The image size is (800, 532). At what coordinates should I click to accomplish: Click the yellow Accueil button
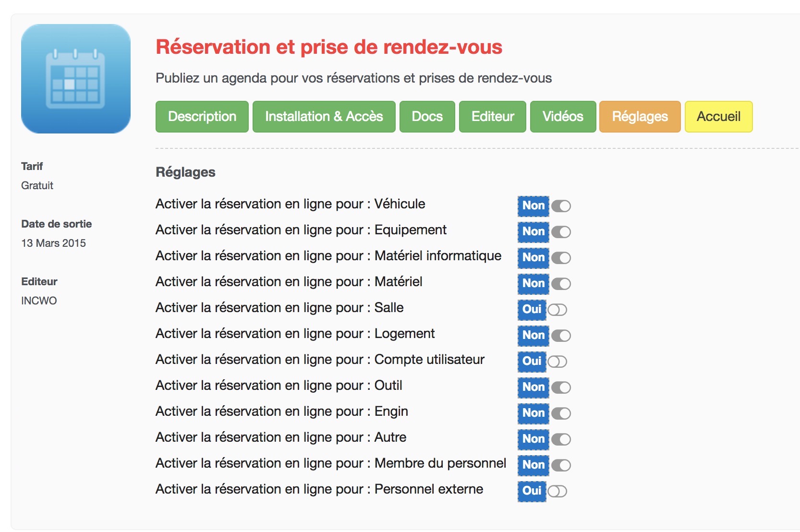pyautogui.click(x=718, y=117)
